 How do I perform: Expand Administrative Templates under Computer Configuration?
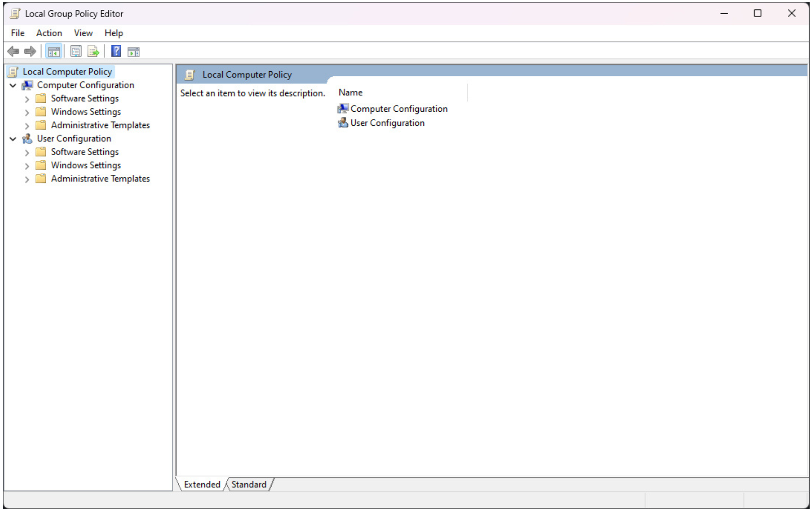point(27,125)
